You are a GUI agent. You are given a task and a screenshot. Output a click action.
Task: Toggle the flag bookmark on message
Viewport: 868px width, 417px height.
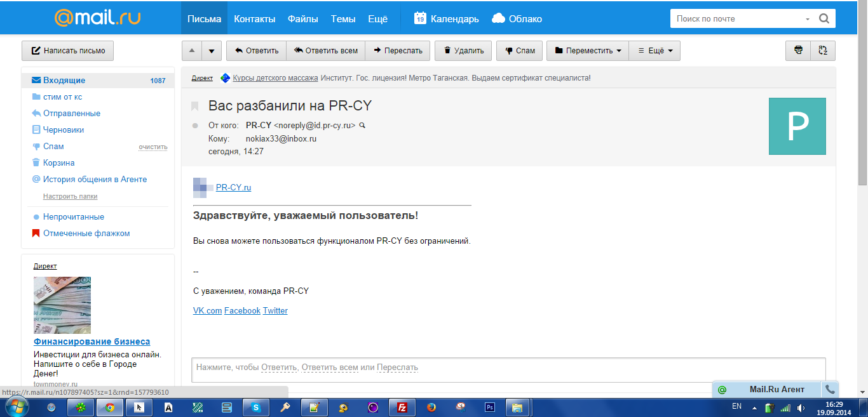tap(195, 106)
